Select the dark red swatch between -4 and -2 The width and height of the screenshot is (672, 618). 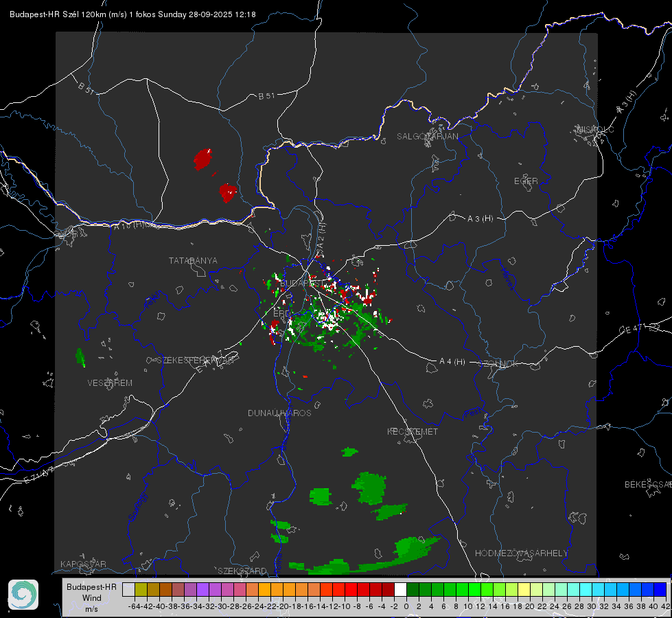click(388, 590)
